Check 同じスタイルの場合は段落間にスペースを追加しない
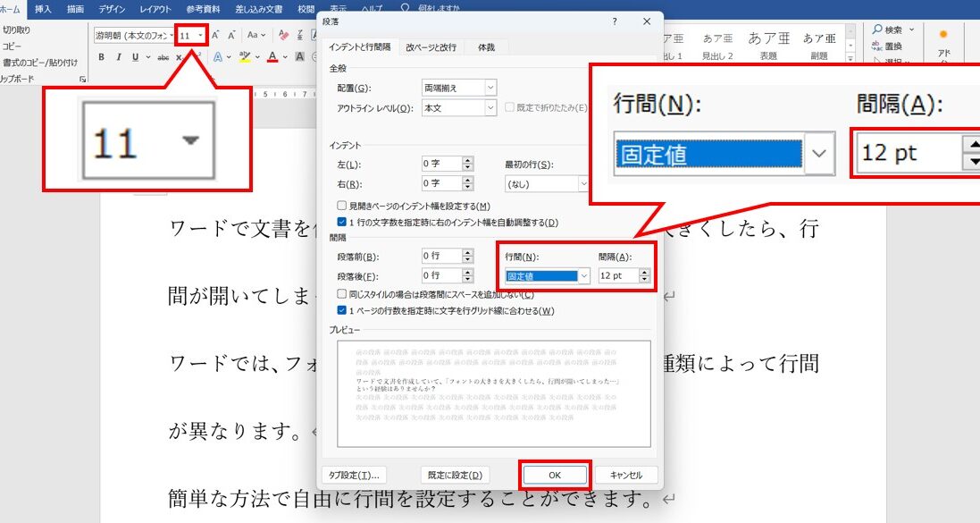The height and width of the screenshot is (523, 980). pyautogui.click(x=342, y=293)
